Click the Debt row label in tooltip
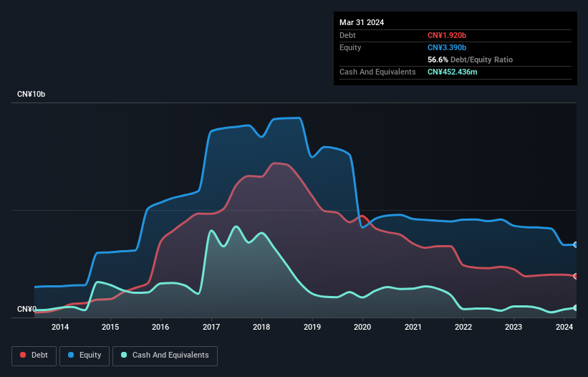This screenshot has width=588, height=377. click(x=347, y=35)
